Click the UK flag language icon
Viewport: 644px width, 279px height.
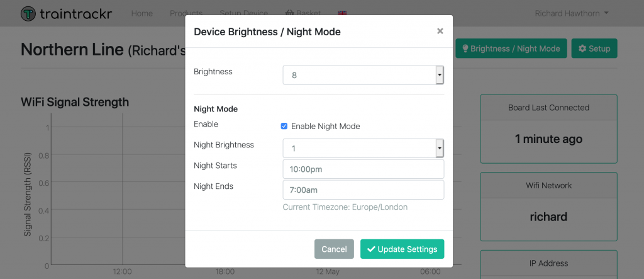(x=342, y=13)
